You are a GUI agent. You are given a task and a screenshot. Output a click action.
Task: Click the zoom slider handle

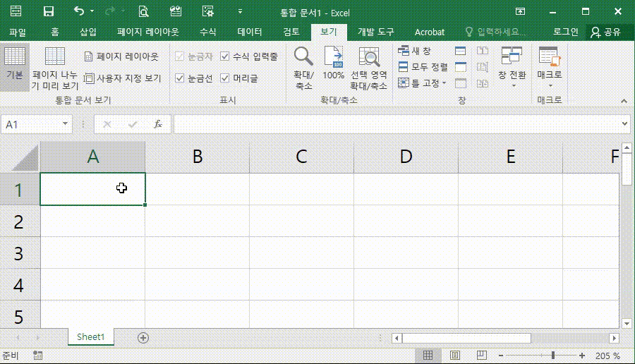click(x=552, y=356)
